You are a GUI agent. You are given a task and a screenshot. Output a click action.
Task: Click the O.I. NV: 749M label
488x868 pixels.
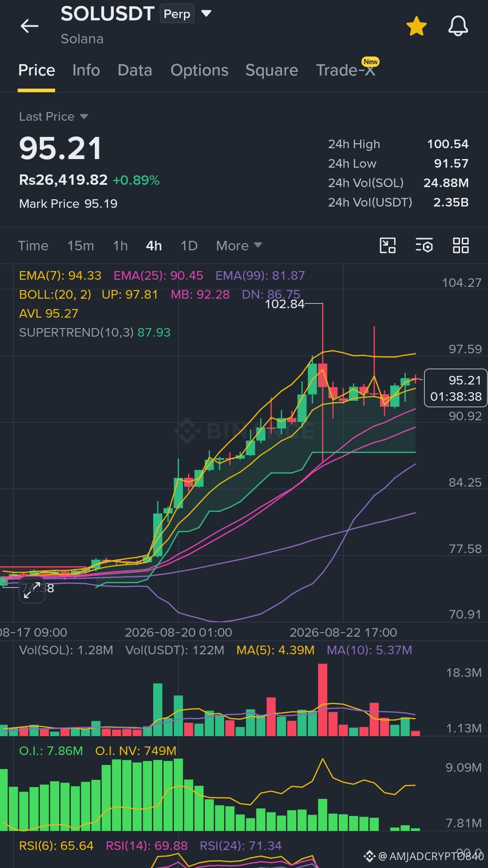pos(136,751)
